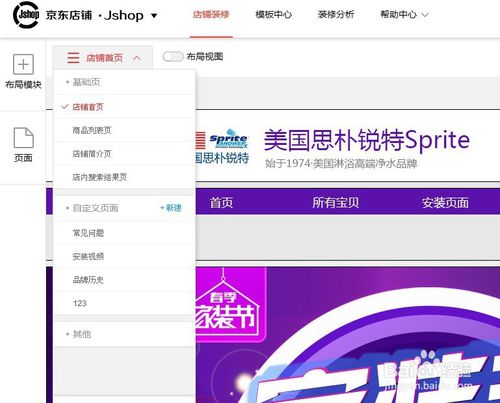Open the 布局模块 plus icon
Image resolution: width=500 pixels, height=403 pixels.
[x=23, y=64]
